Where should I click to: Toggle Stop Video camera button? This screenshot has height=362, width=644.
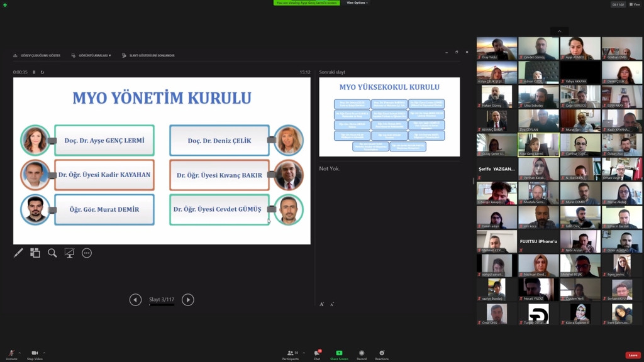pyautogui.click(x=35, y=354)
